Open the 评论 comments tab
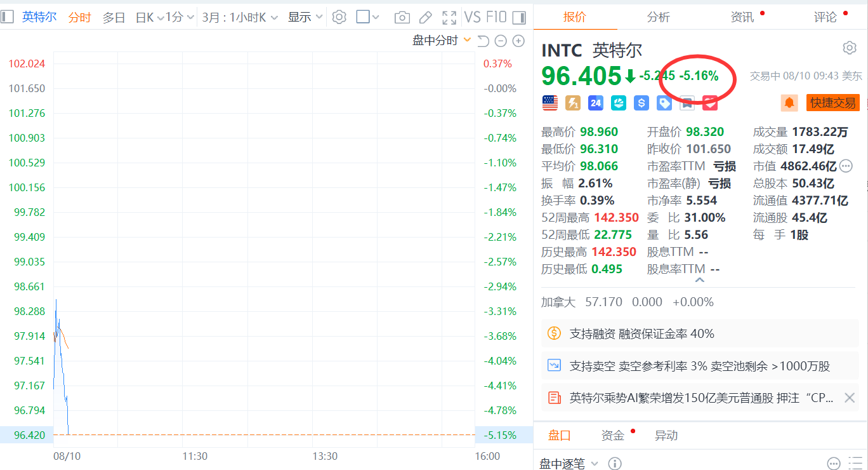 pyautogui.click(x=825, y=17)
